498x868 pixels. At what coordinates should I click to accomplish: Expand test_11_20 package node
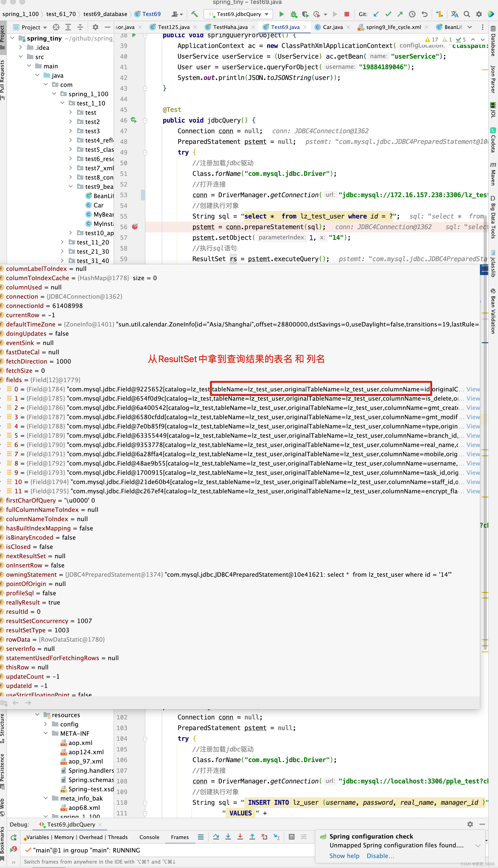[x=62, y=242]
